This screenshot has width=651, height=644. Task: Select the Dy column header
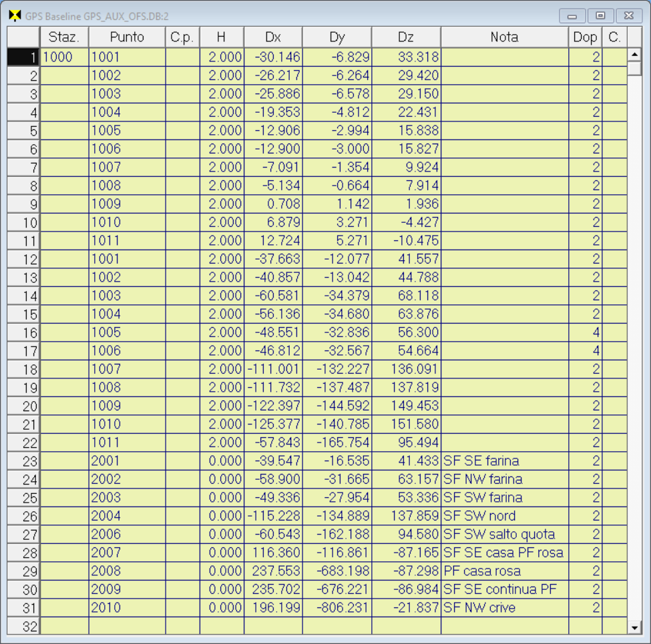point(337,37)
